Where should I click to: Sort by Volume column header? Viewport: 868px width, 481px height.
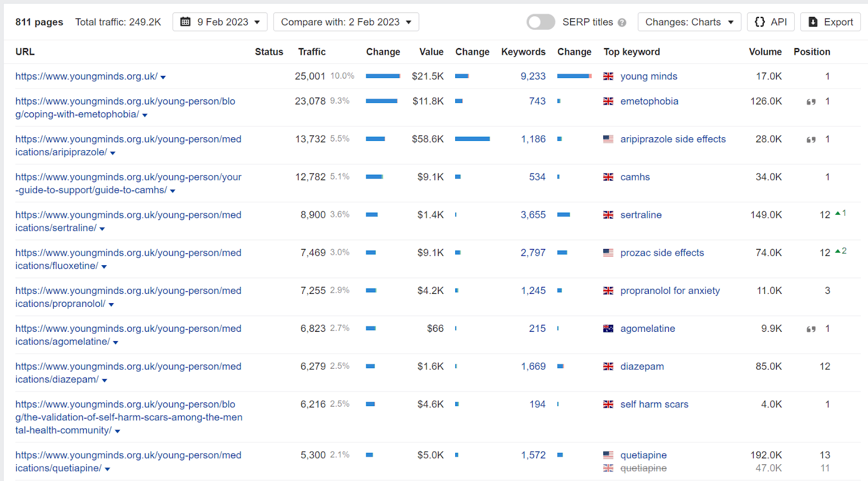tap(765, 52)
